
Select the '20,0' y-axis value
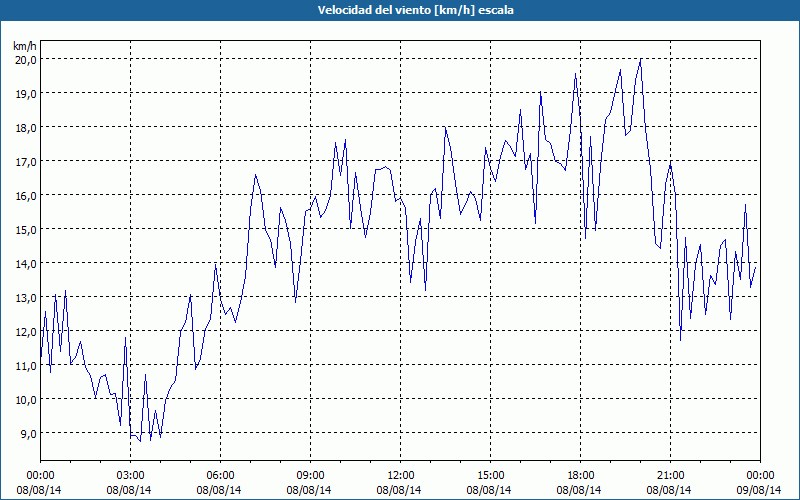coord(26,59)
